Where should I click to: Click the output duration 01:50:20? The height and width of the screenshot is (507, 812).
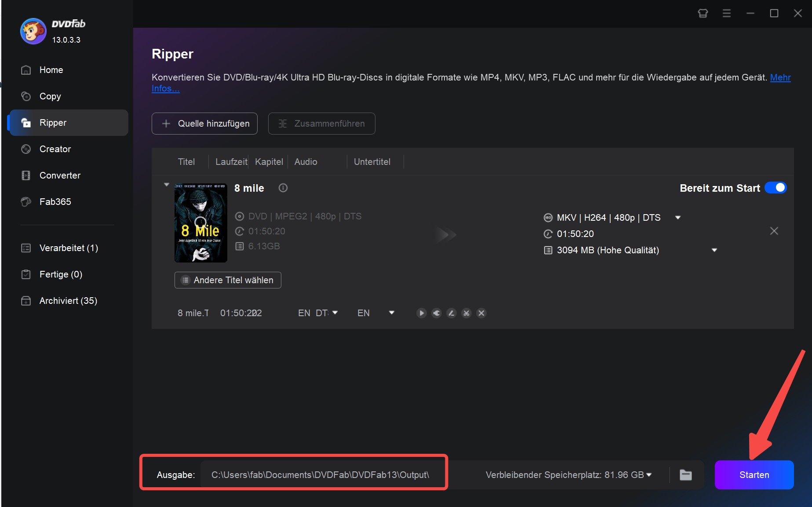pyautogui.click(x=575, y=234)
